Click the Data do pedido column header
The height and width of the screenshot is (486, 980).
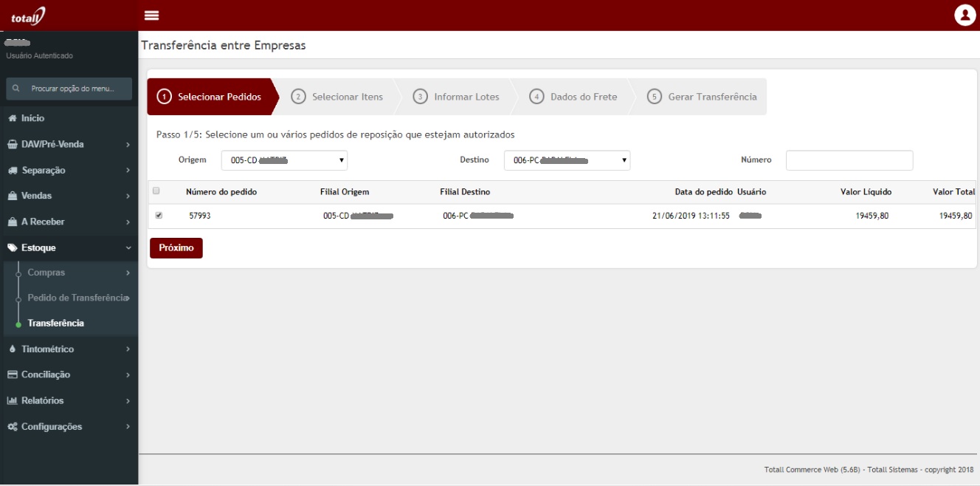pos(704,192)
